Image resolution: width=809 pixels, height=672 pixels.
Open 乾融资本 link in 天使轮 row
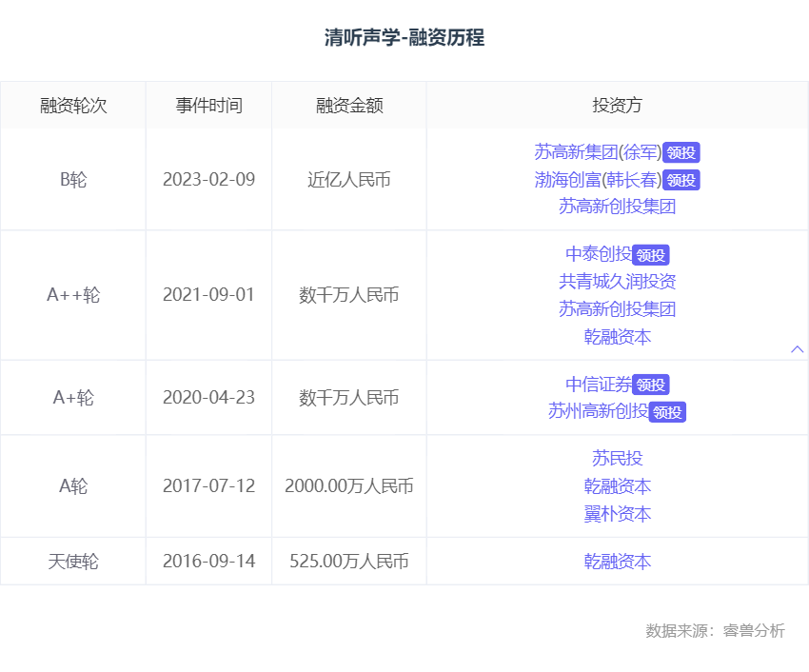617,561
